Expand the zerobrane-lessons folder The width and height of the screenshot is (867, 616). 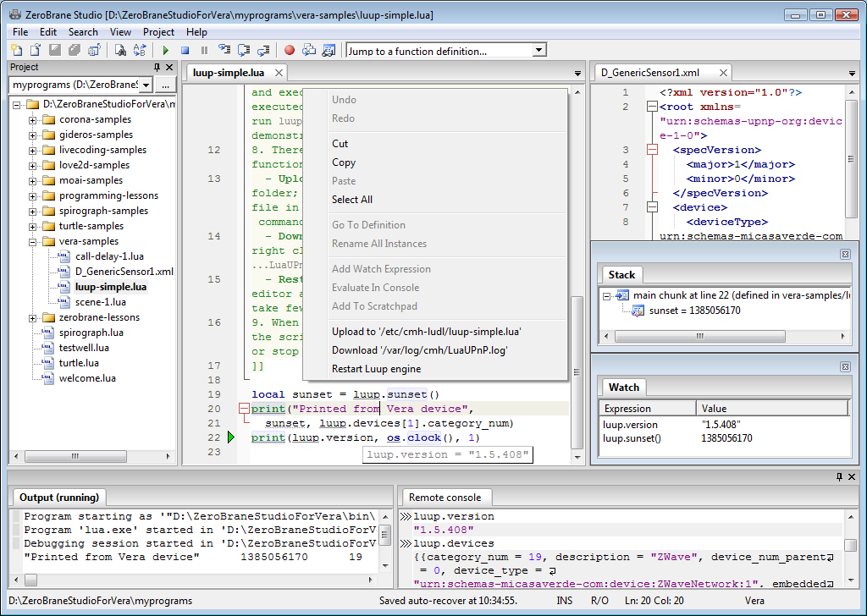click(x=33, y=318)
